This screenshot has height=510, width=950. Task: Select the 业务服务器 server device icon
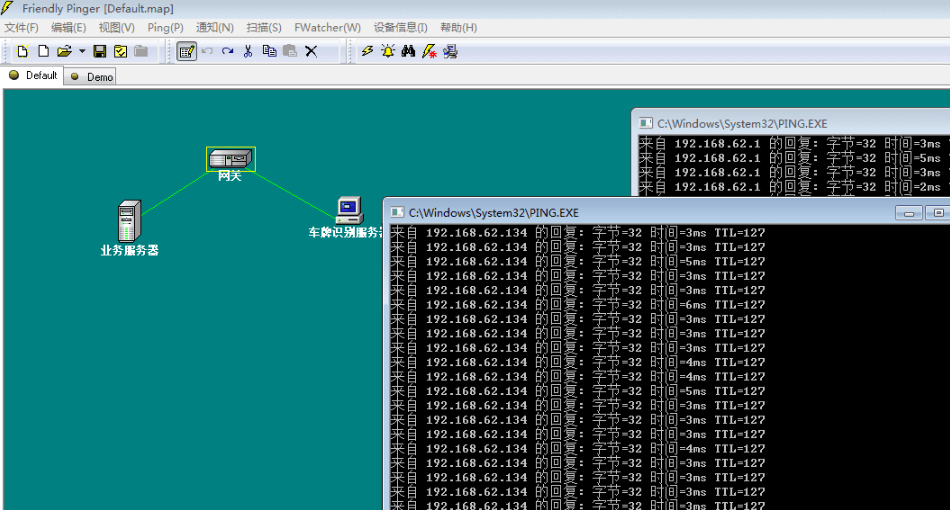pos(128,219)
